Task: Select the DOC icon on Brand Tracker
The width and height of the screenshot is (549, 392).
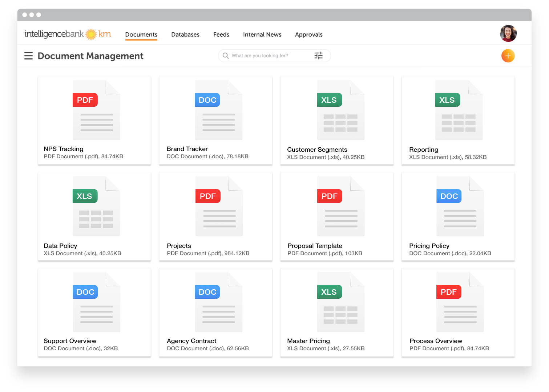Action: coord(207,100)
